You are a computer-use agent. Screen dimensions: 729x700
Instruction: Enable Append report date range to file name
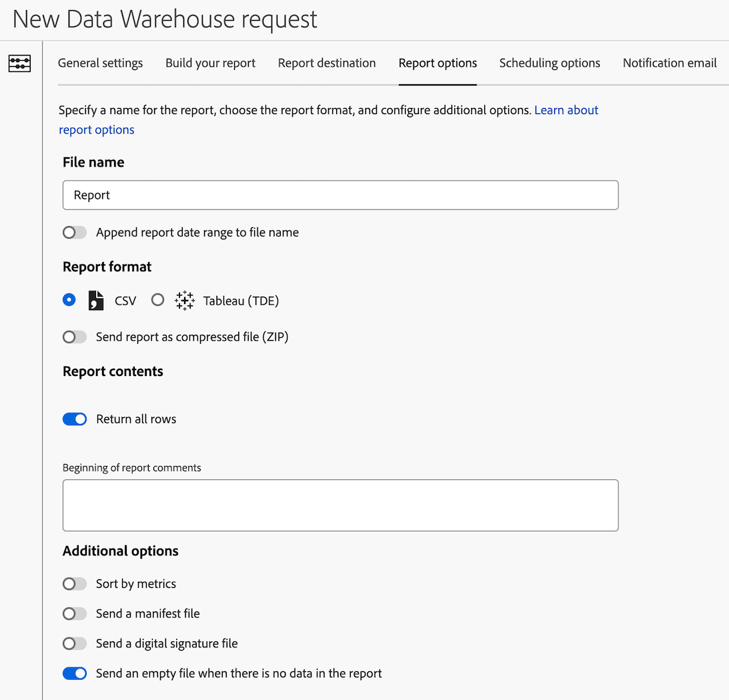tap(74, 232)
